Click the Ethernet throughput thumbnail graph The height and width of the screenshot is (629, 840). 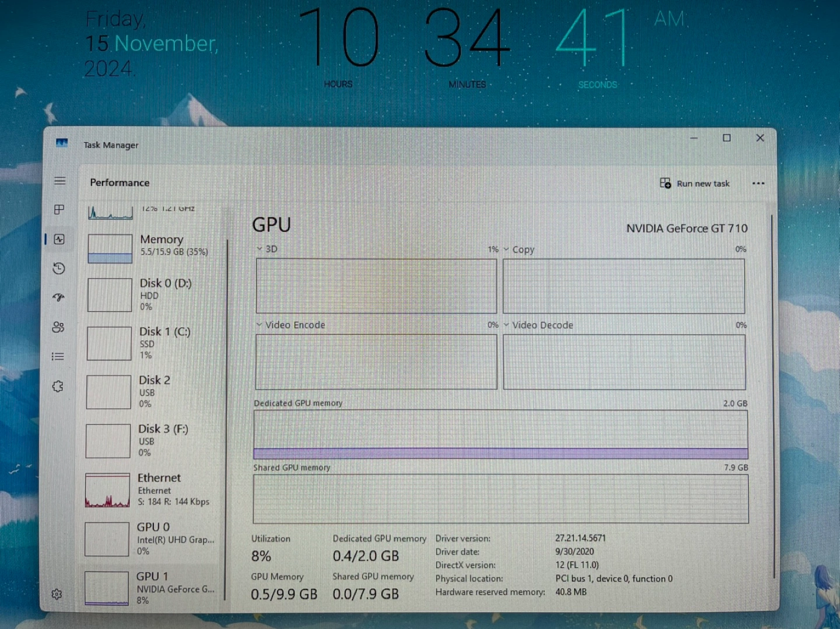(107, 490)
